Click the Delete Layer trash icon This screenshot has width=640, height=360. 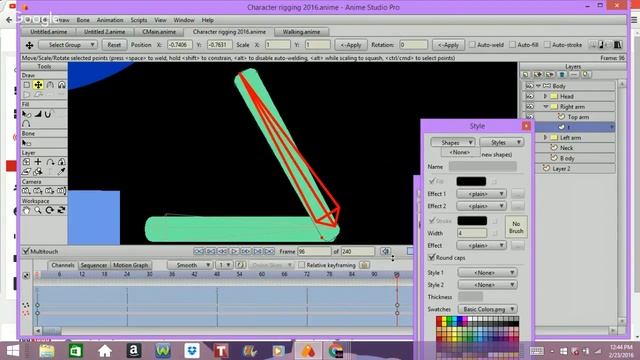point(562,75)
